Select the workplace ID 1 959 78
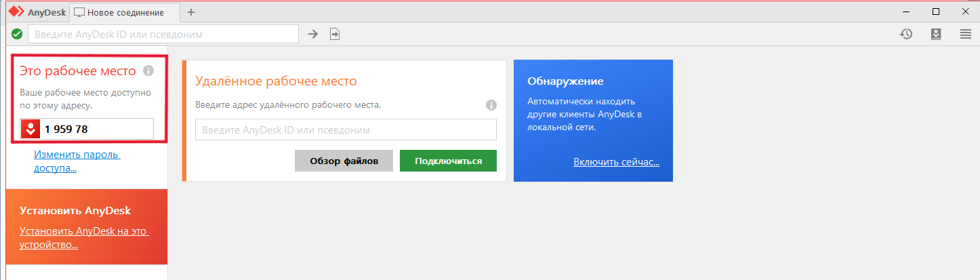Viewport: 980px width, 280px height. pyautogui.click(x=66, y=129)
